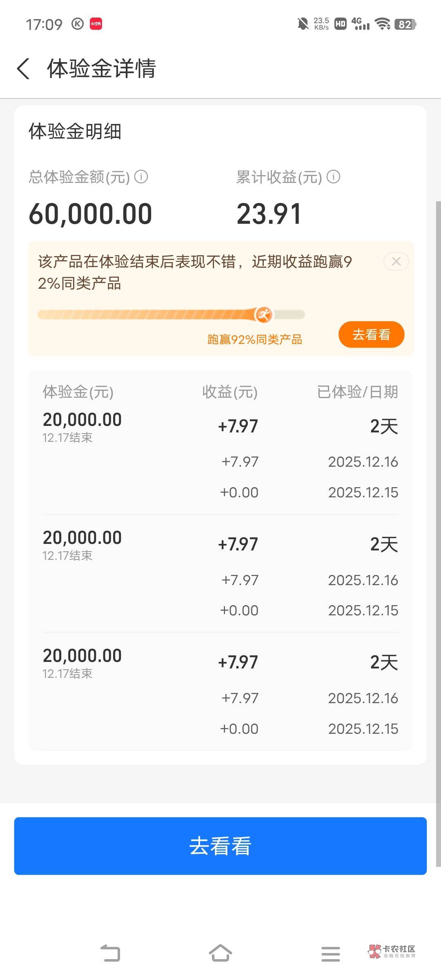Tap the battery level indicator

(x=405, y=24)
